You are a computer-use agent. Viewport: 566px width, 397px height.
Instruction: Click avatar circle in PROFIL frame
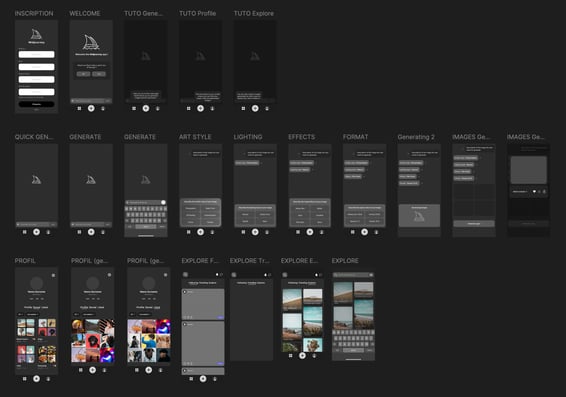(x=36, y=283)
